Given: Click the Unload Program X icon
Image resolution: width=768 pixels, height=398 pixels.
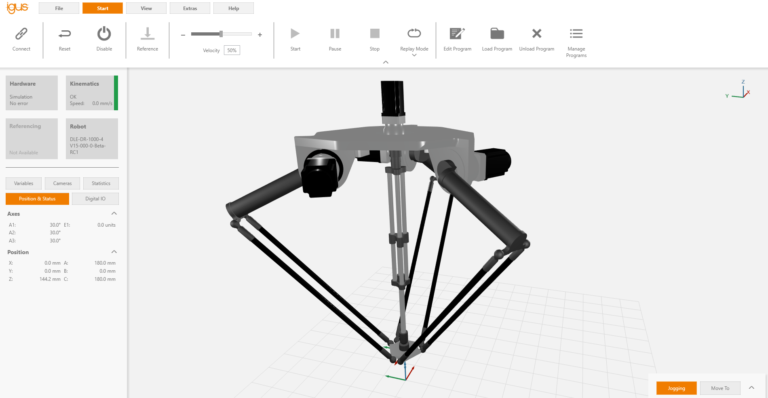Looking at the screenshot, I should pos(537,33).
